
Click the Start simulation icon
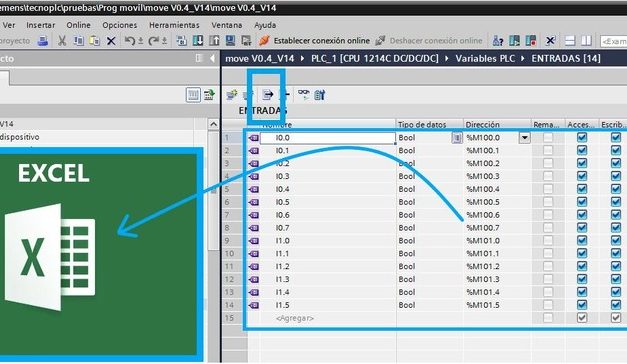click(230, 40)
